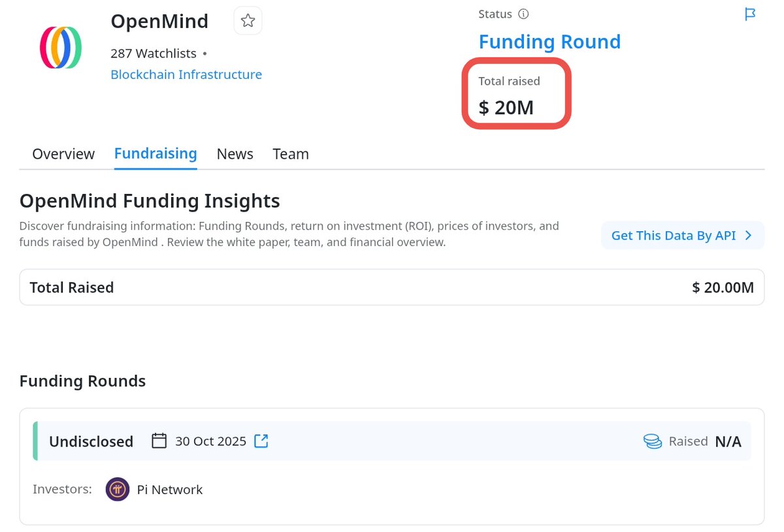The height and width of the screenshot is (532, 784).
Task: Click the OpenMind project title
Action: click(159, 22)
